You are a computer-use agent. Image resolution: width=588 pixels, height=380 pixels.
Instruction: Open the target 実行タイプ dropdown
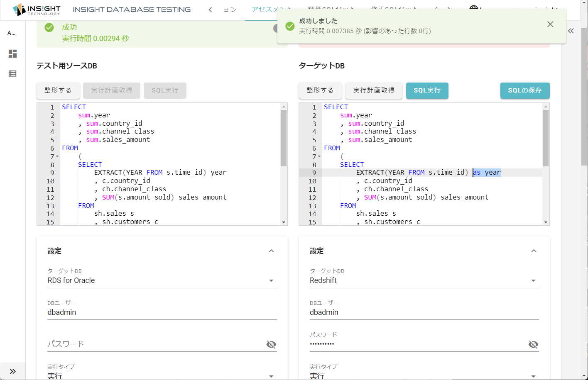point(424,375)
